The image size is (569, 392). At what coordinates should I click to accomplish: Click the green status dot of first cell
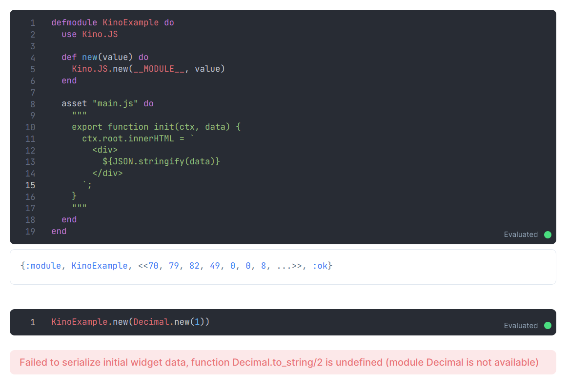(548, 235)
